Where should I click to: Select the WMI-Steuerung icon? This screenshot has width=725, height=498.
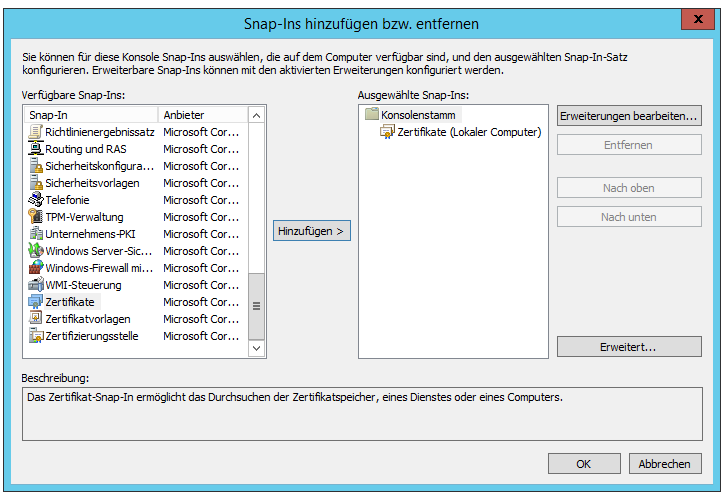click(36, 285)
